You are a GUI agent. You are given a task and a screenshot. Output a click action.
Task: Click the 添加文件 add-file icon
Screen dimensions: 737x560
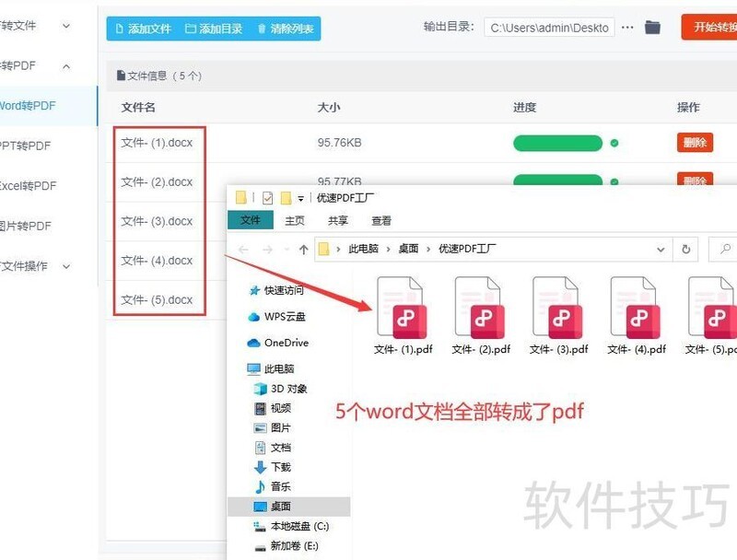118,29
